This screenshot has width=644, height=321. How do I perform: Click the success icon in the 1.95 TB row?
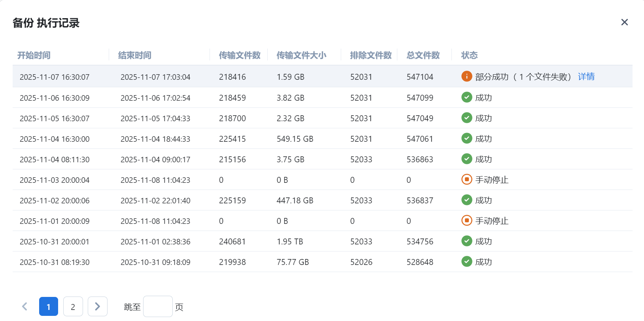click(466, 241)
